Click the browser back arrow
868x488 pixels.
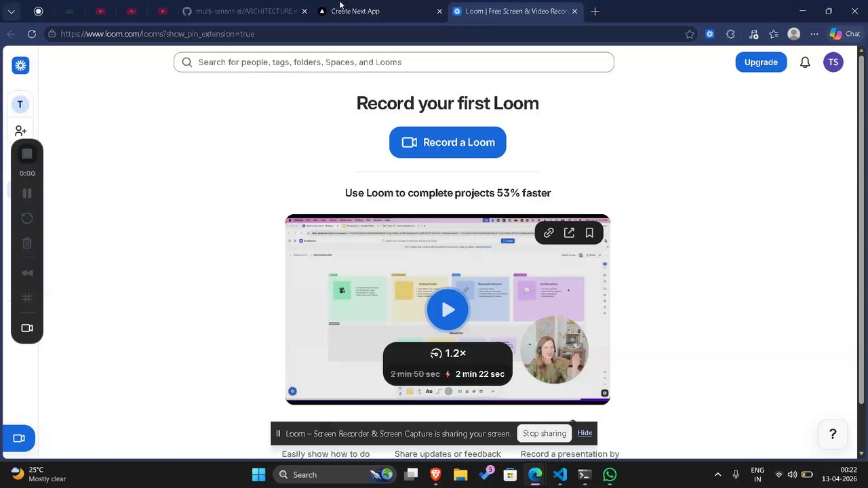click(12, 34)
